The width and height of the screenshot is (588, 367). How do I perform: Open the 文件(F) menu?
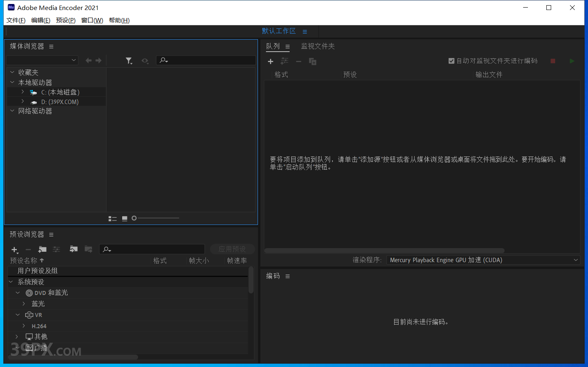coord(16,20)
